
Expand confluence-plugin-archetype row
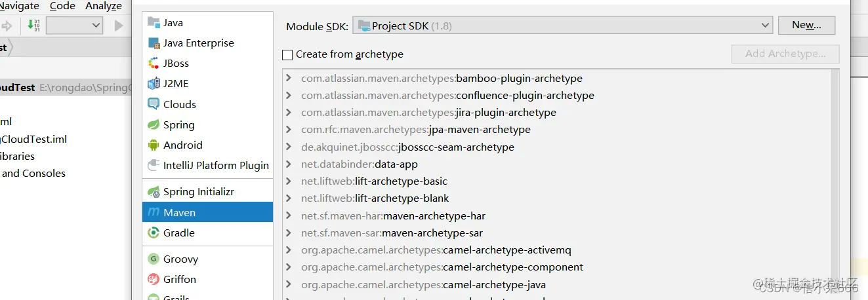289,96
